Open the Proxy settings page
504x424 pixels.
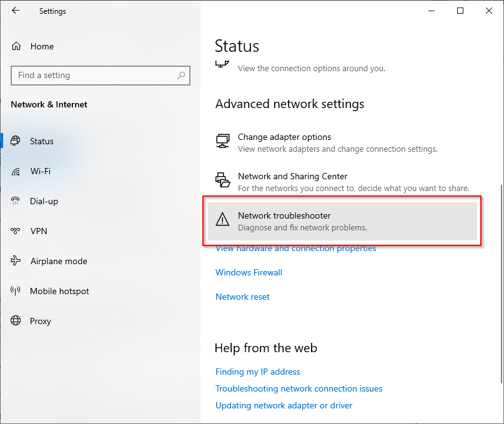41,321
